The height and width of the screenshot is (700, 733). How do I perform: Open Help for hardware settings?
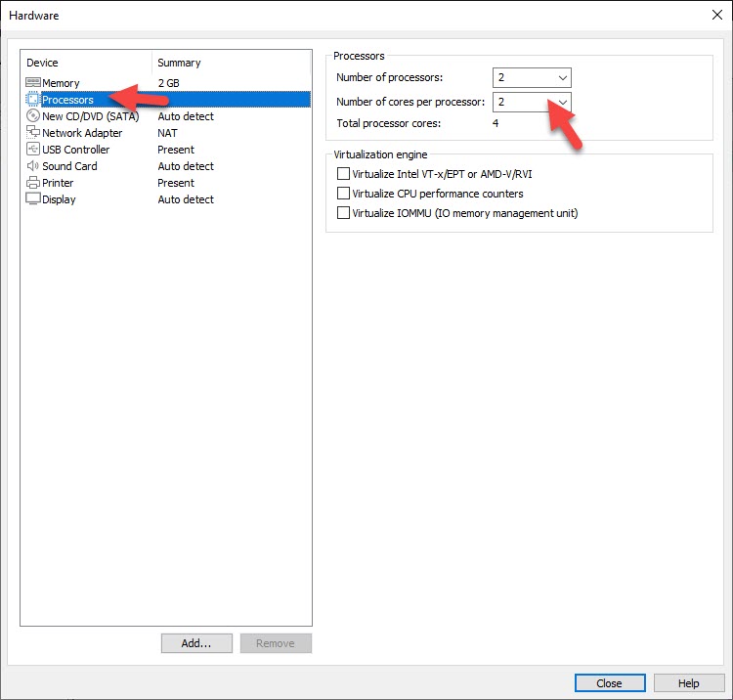click(x=689, y=683)
